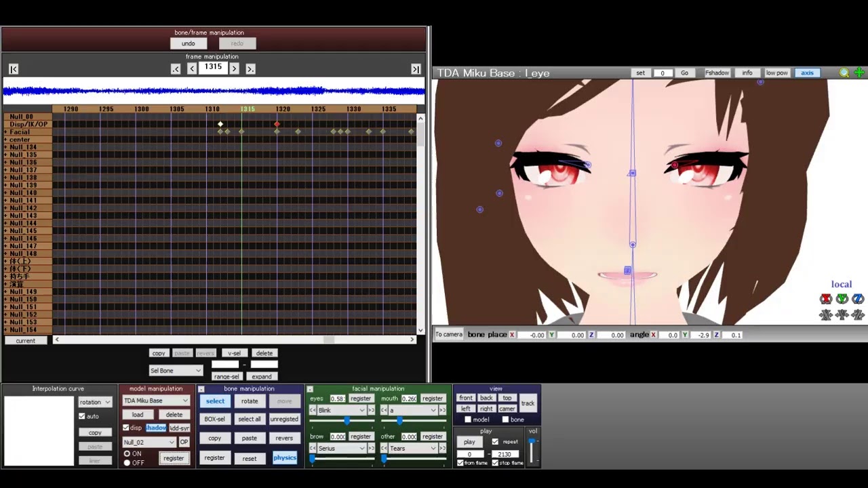Open the Serius brow morph dropdown
The width and height of the screenshot is (868, 488).
click(342, 449)
